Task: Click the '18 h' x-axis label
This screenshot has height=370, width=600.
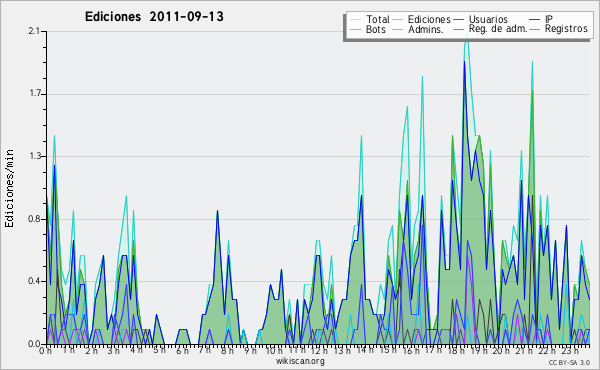Action: pos(456,350)
